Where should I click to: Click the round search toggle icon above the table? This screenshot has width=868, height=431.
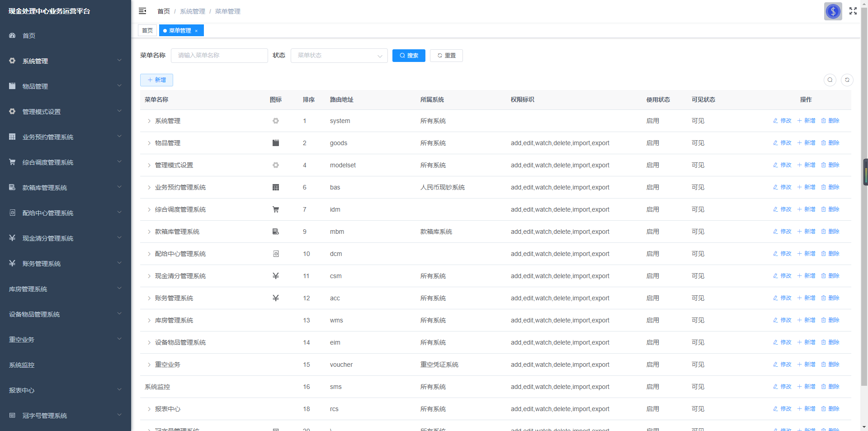tap(830, 80)
